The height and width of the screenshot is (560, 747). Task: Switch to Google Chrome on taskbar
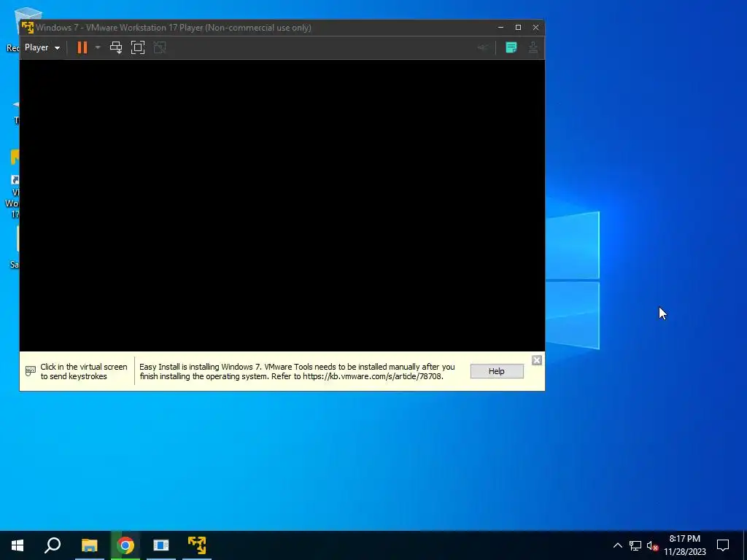[125, 545]
